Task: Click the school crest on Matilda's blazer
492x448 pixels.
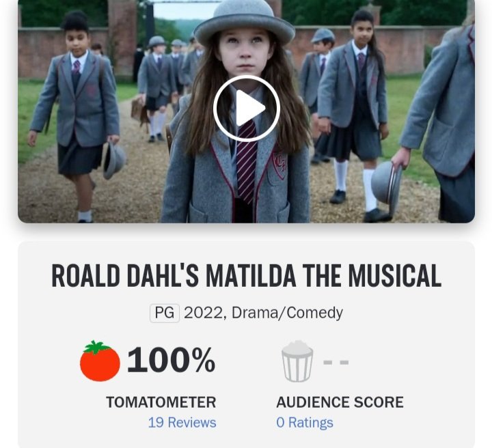Action: click(279, 165)
